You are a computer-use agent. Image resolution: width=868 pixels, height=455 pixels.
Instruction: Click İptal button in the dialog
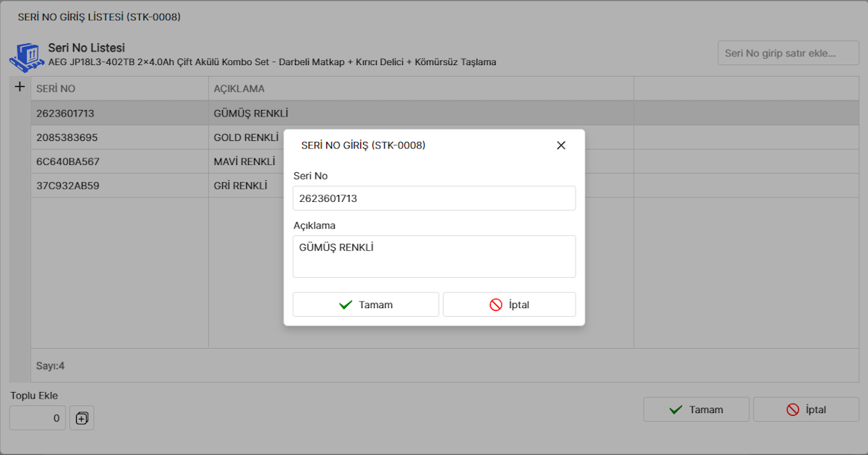[509, 305]
